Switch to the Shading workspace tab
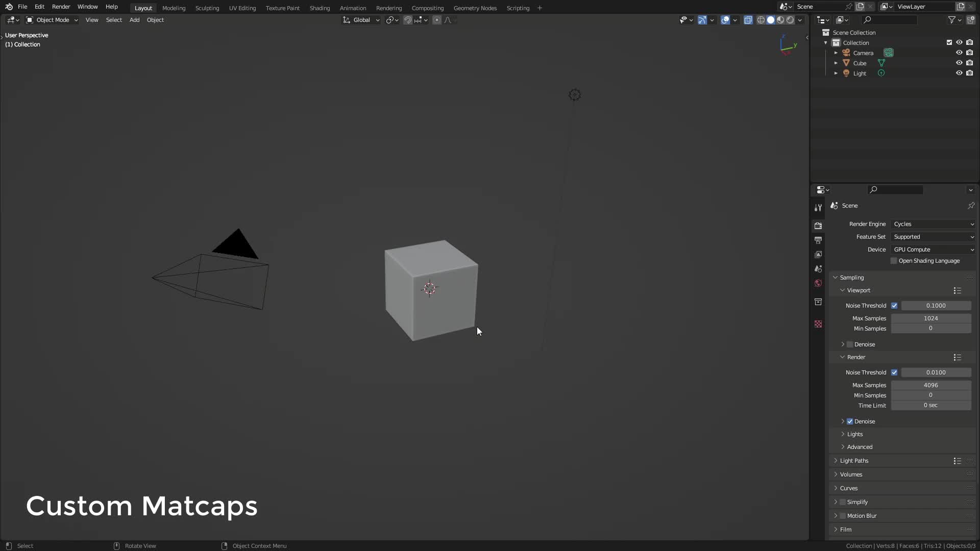 coord(320,8)
